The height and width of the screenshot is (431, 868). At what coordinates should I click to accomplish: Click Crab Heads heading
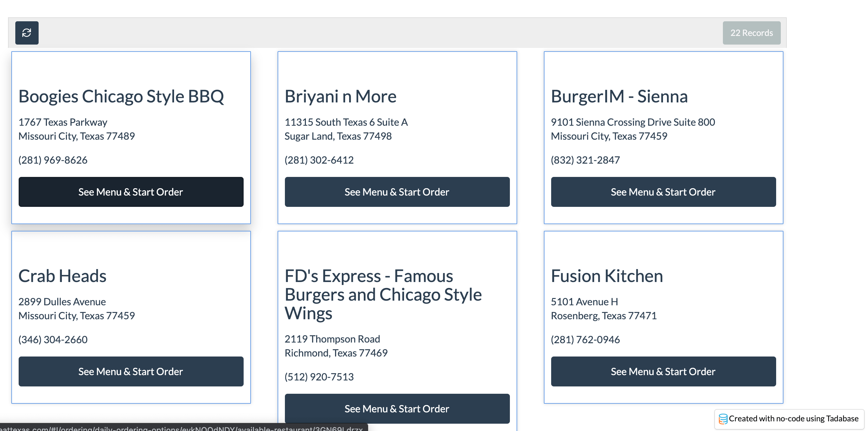tap(62, 276)
